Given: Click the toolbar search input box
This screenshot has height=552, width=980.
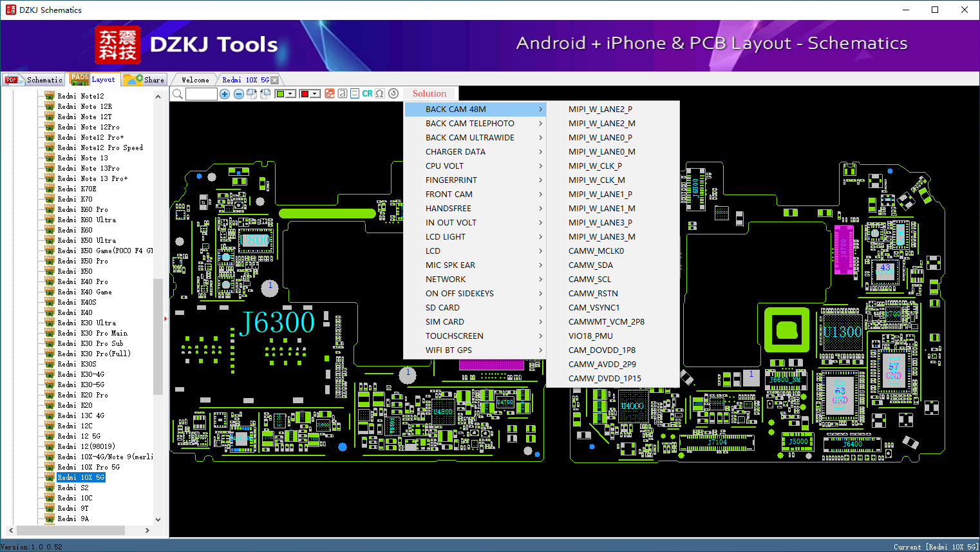Looking at the screenshot, I should (202, 94).
